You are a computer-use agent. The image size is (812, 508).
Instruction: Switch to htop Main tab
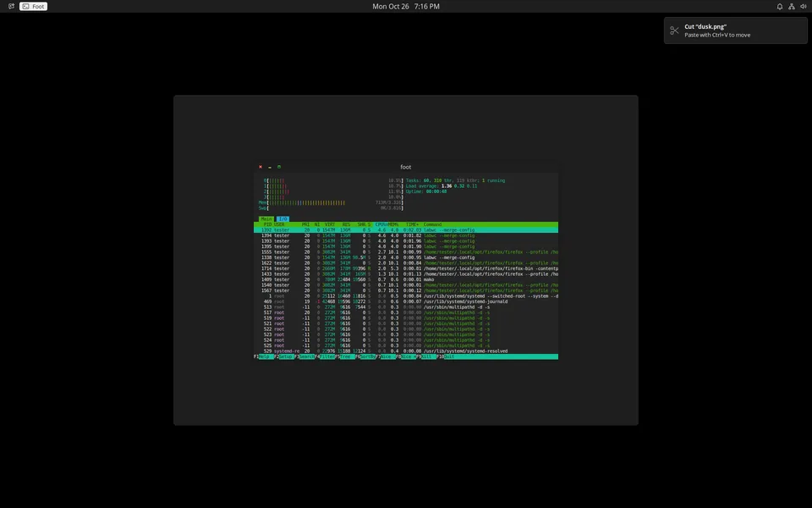pos(266,218)
